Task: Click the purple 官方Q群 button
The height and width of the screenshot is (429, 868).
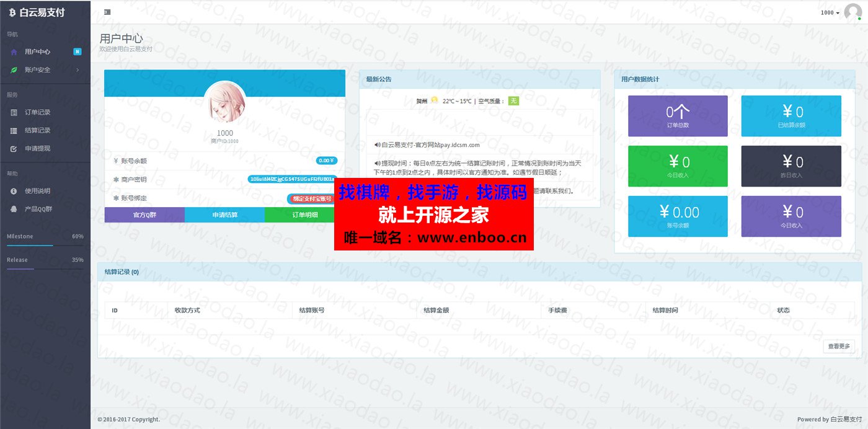Action: (x=144, y=214)
